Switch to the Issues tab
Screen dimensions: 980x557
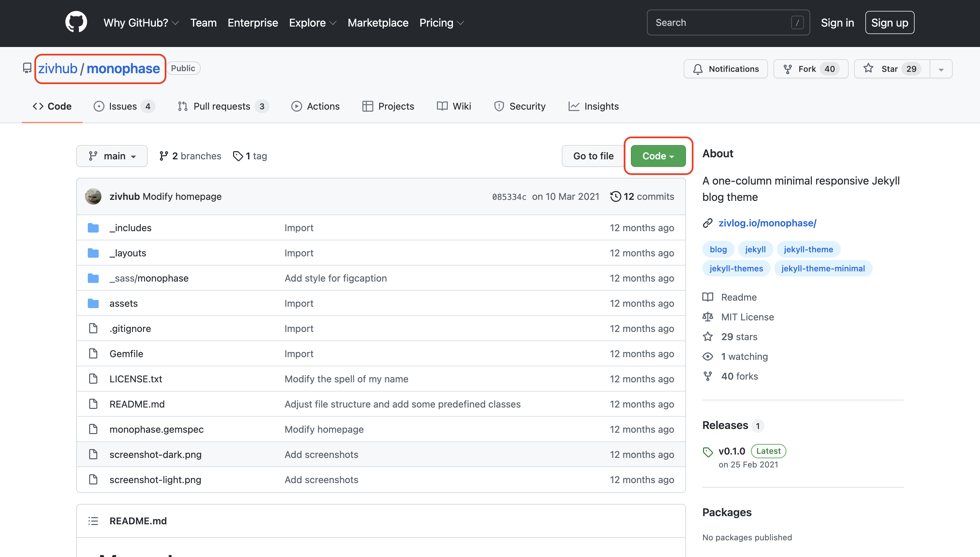124,106
